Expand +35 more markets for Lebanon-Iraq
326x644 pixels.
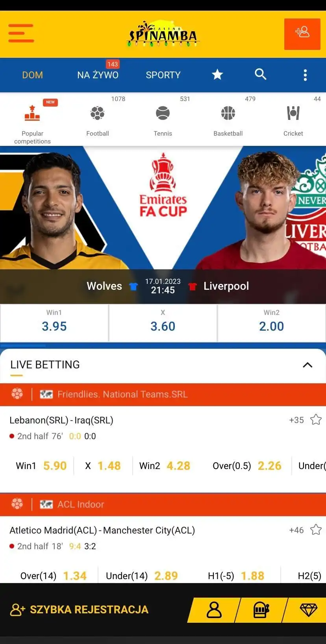(x=296, y=420)
